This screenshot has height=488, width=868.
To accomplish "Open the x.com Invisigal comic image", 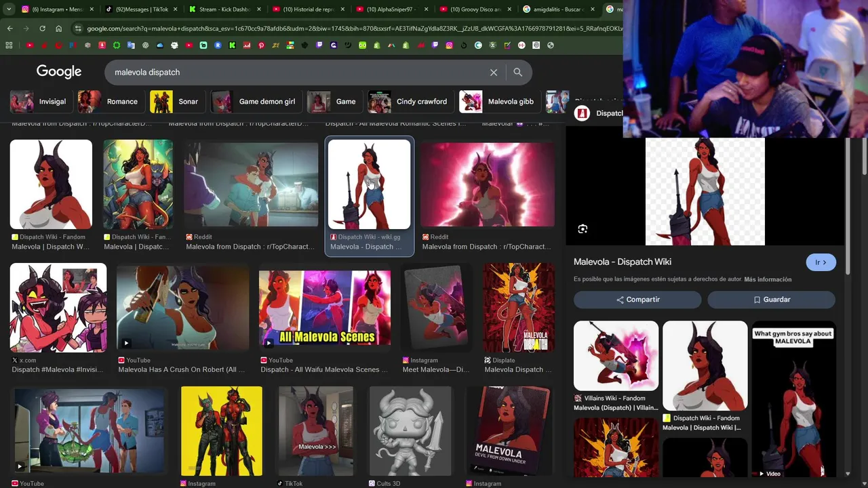I will 58,308.
